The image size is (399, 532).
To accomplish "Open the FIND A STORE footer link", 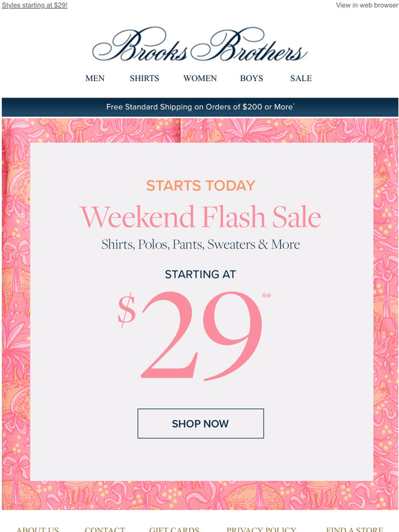I will [x=354, y=529].
